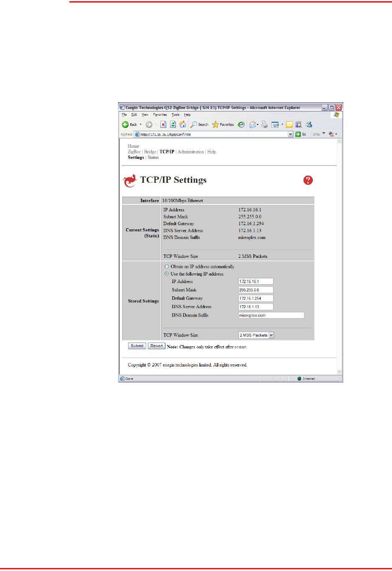
Task: Select Use the following IP address option
Action: (x=167, y=274)
